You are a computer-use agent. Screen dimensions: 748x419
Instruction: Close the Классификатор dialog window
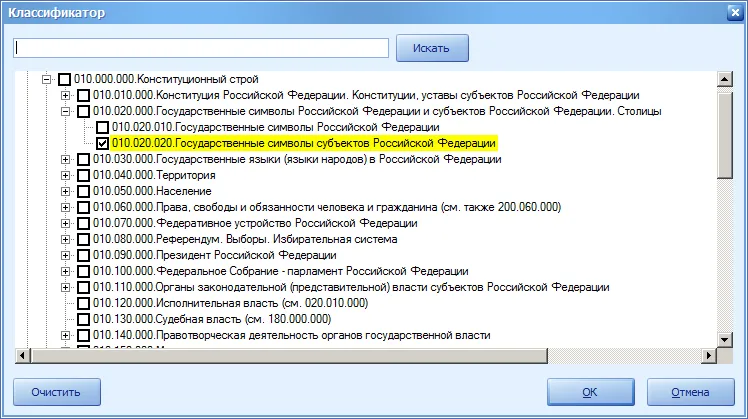coord(735,12)
